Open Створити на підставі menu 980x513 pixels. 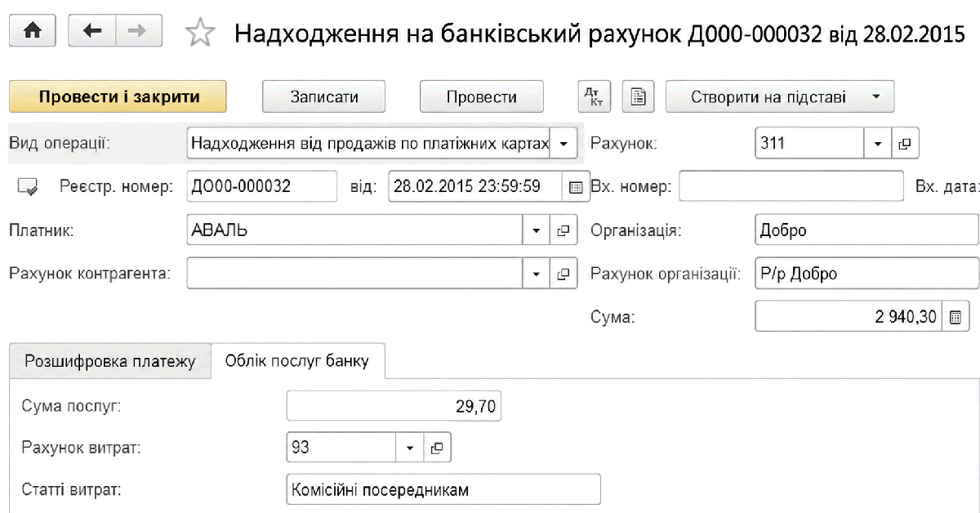[x=781, y=96]
